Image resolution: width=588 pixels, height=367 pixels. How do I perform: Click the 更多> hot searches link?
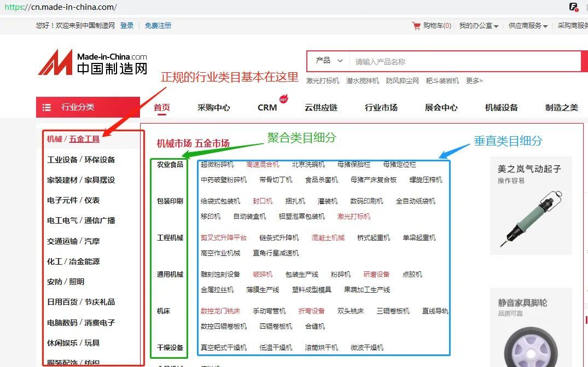[474, 81]
